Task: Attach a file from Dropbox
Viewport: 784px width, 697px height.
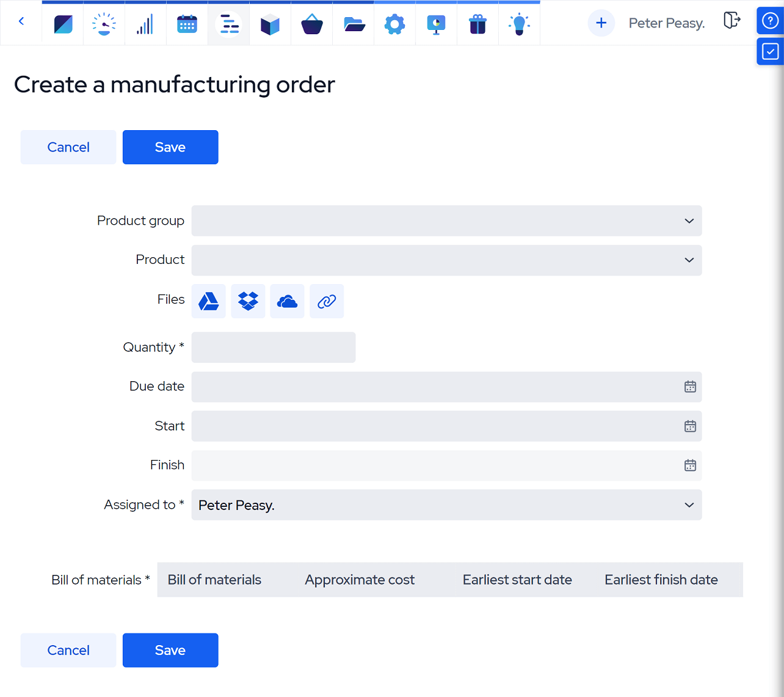Action: point(248,301)
